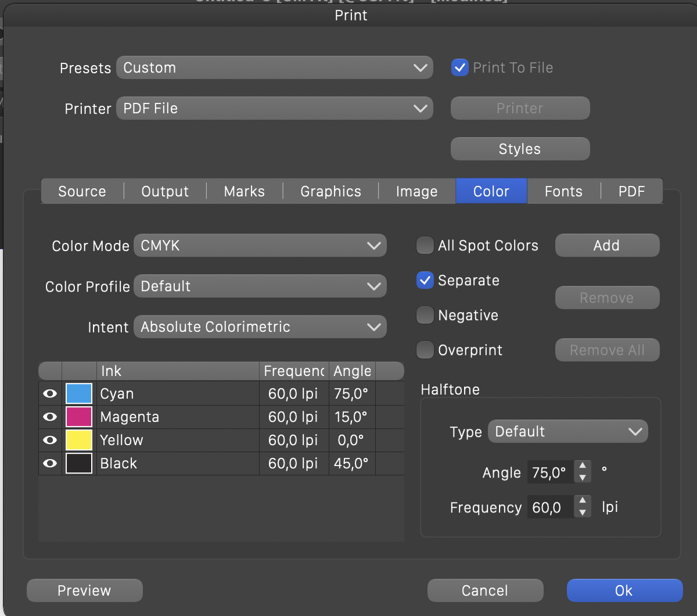Image resolution: width=697 pixels, height=616 pixels.
Task: Toggle the Yellow ink eye icon
Action: coord(50,440)
